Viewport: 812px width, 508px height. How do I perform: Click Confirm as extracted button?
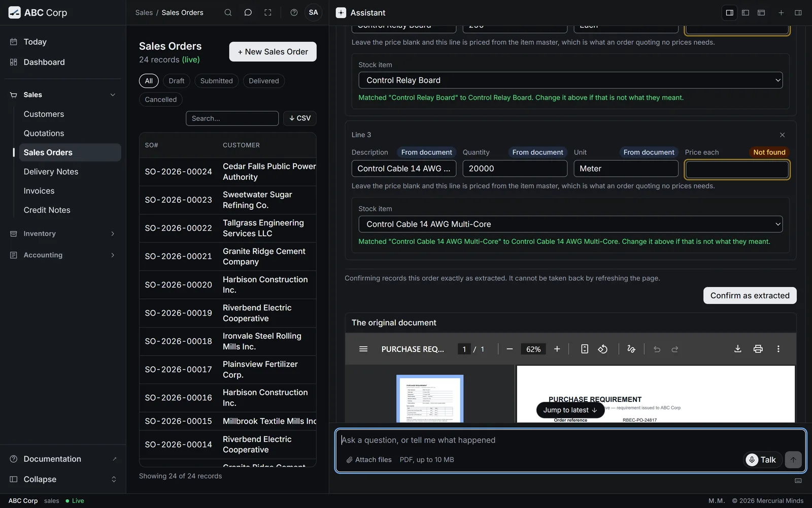pos(750,296)
